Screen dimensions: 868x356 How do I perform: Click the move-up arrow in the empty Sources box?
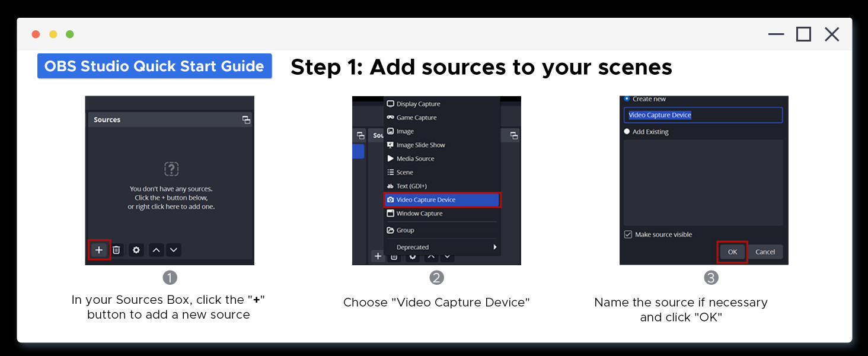click(156, 250)
